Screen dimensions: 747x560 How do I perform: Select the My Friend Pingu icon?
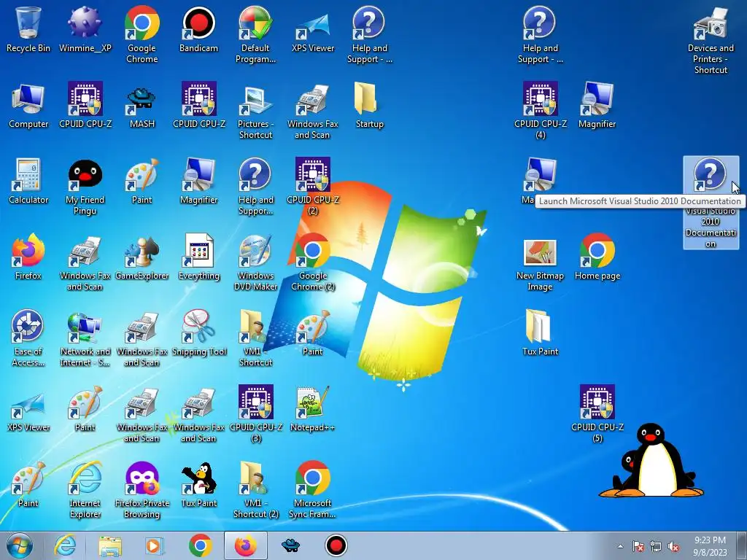tap(85, 187)
